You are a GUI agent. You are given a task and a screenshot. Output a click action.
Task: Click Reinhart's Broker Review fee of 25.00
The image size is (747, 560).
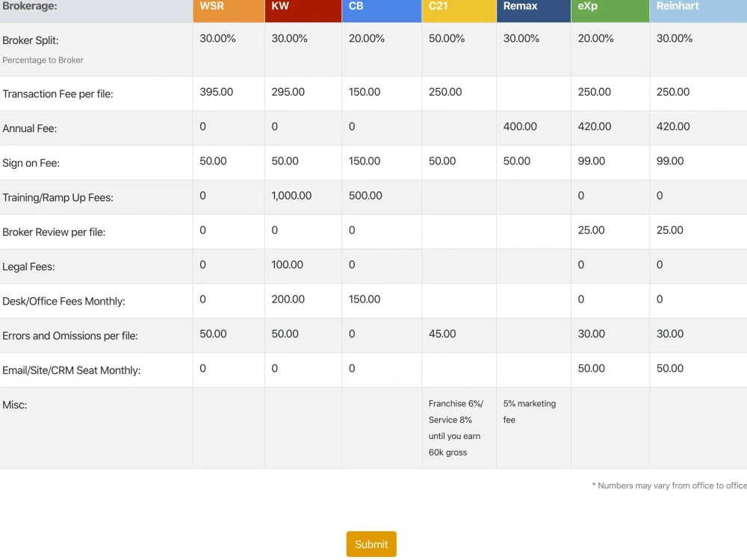click(669, 230)
